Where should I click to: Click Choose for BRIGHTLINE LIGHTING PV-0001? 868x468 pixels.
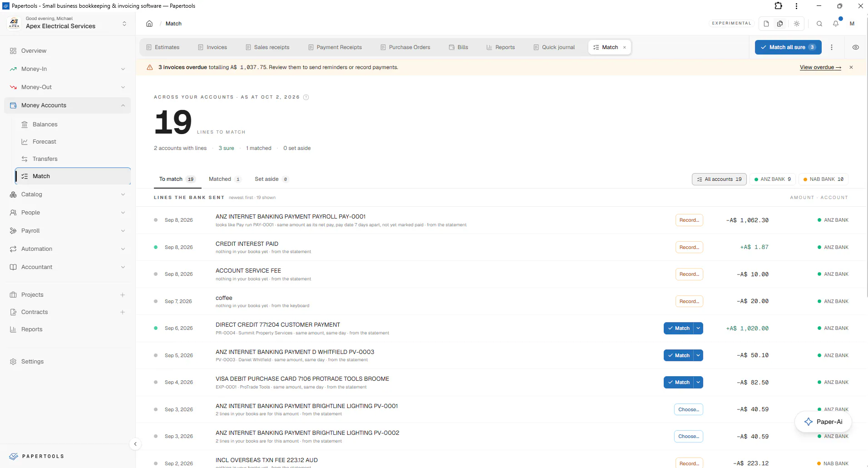[x=689, y=409]
